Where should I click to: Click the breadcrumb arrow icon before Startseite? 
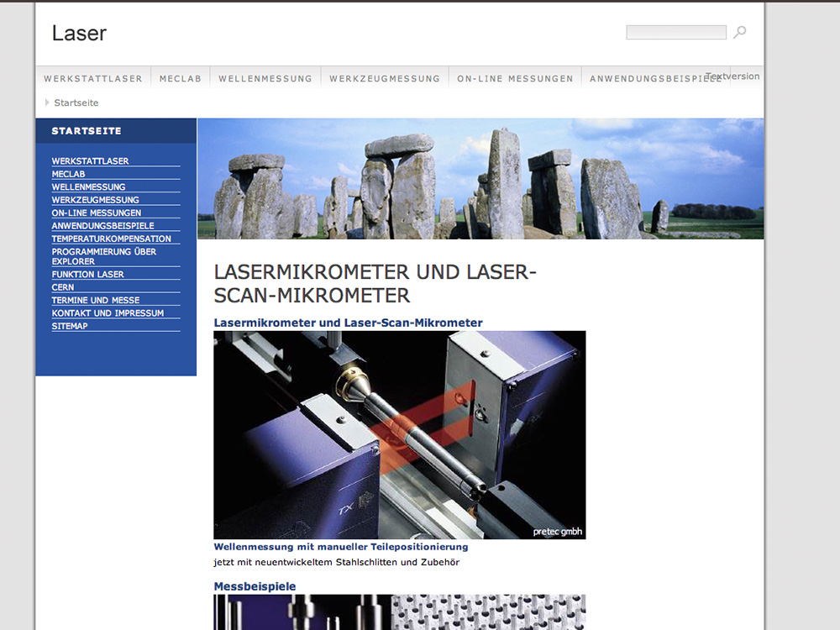click(47, 102)
